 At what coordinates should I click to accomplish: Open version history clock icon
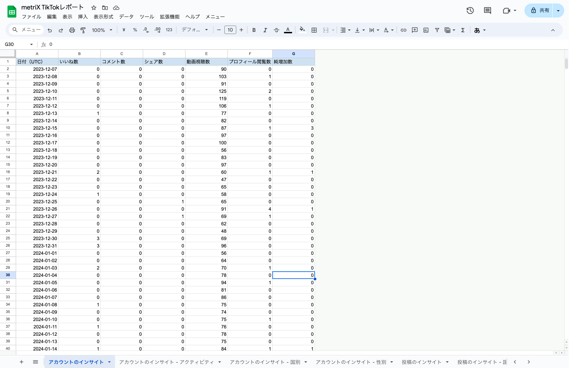(470, 11)
